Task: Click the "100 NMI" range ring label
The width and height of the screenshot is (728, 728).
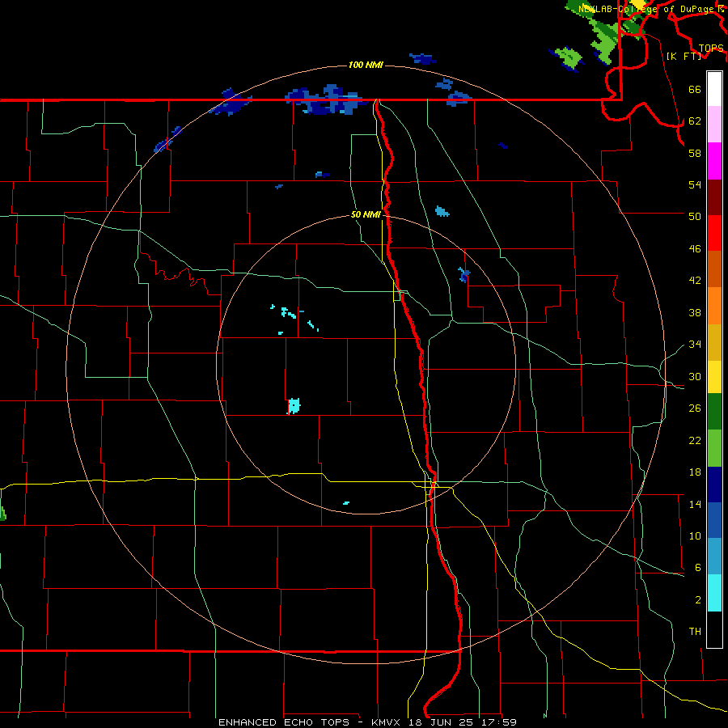Action: [x=366, y=65]
